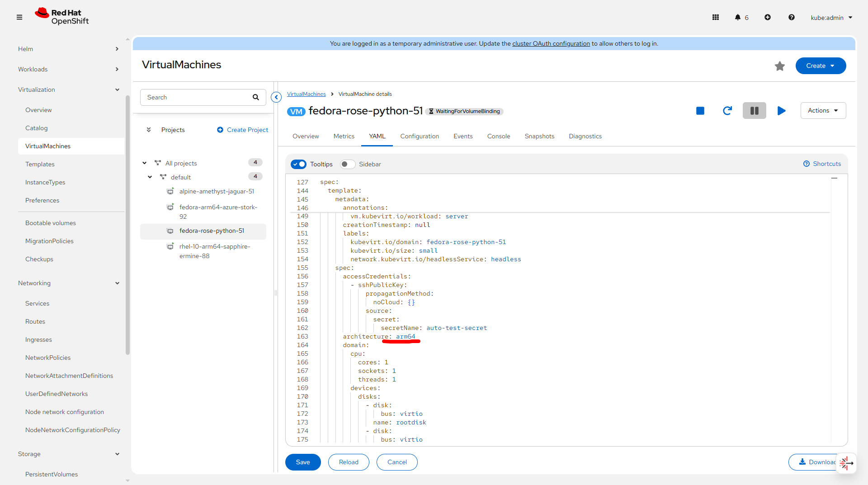Click the Restart VM circular arrow icon
Viewport: 868px width, 485px height.
click(727, 111)
